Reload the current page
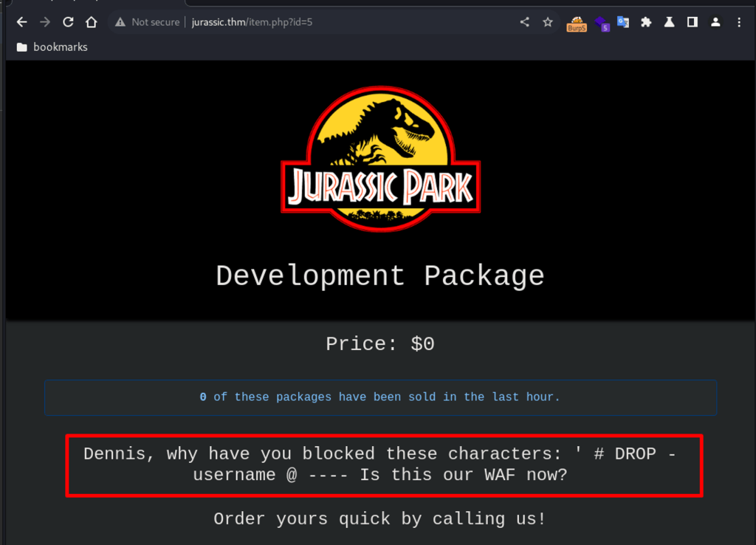Image resolution: width=756 pixels, height=545 pixels. coord(68,22)
